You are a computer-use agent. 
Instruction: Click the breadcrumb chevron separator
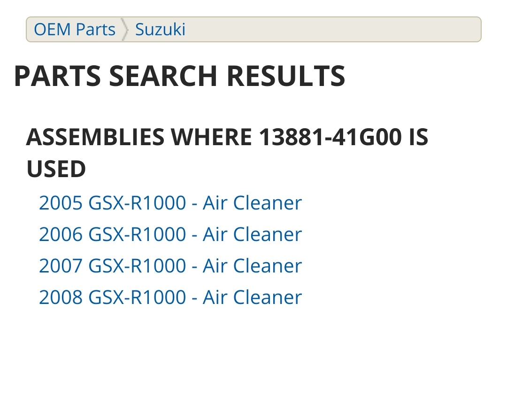[x=125, y=30]
